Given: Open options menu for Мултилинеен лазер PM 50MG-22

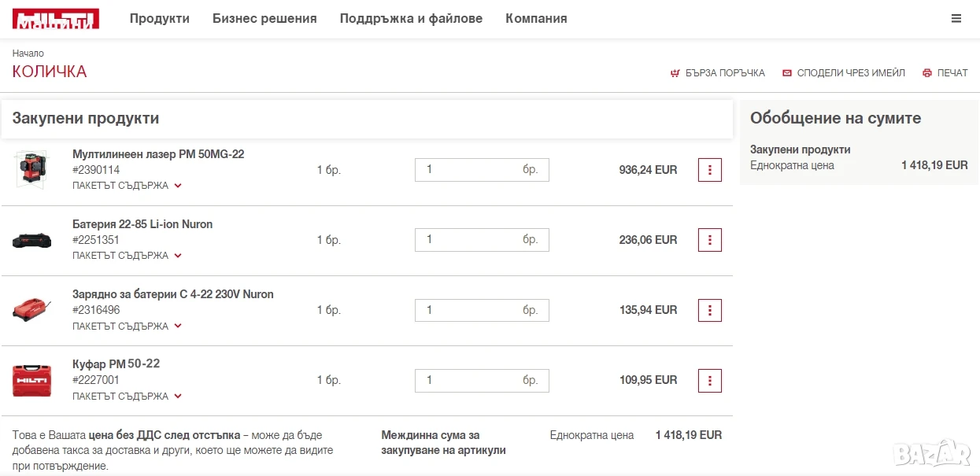Looking at the screenshot, I should click(x=710, y=170).
